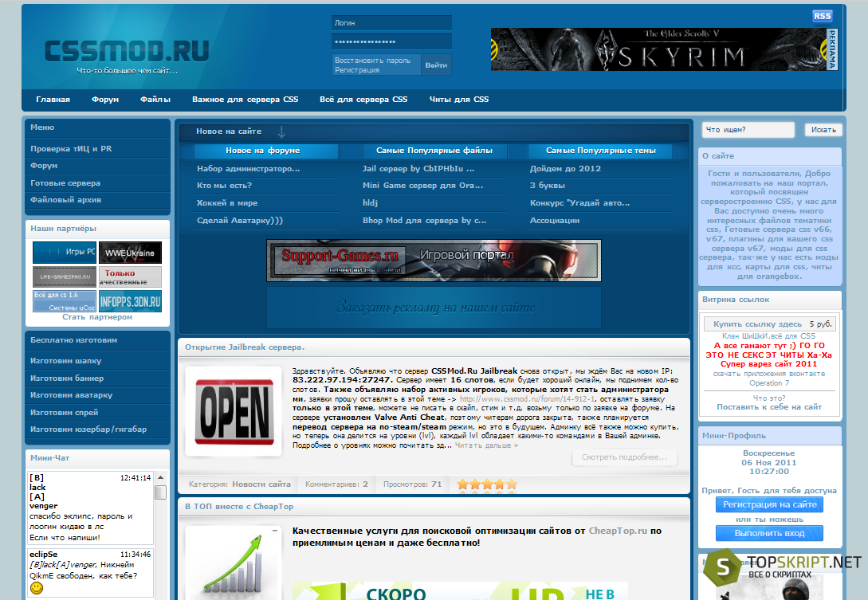Open the Поставить к себе на сайт link
Screen dimensions: 868x600
(769, 407)
